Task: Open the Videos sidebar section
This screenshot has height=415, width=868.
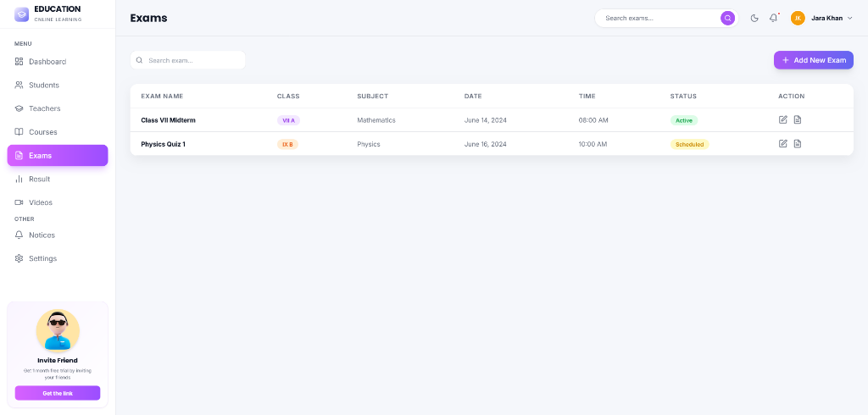Action: [x=40, y=202]
